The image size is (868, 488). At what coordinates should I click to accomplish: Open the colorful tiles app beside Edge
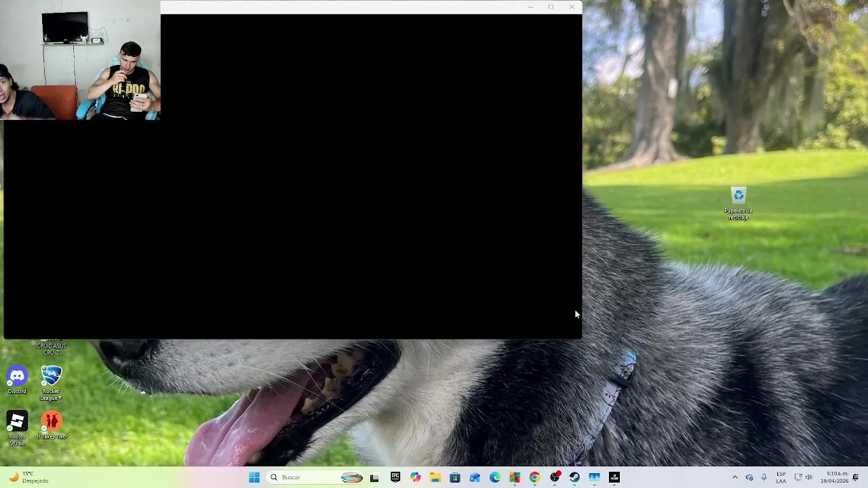pos(515,477)
